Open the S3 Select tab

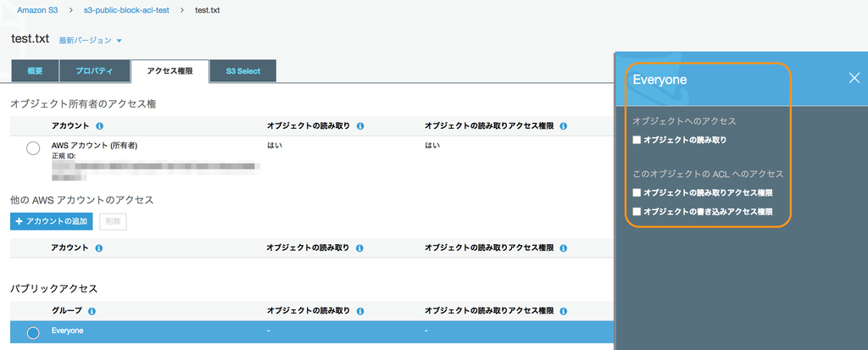click(x=243, y=71)
